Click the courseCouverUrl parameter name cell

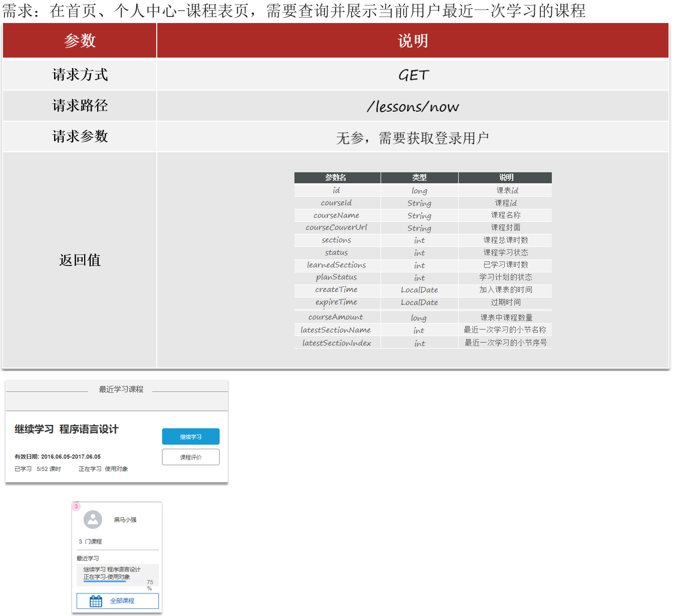coord(336,228)
